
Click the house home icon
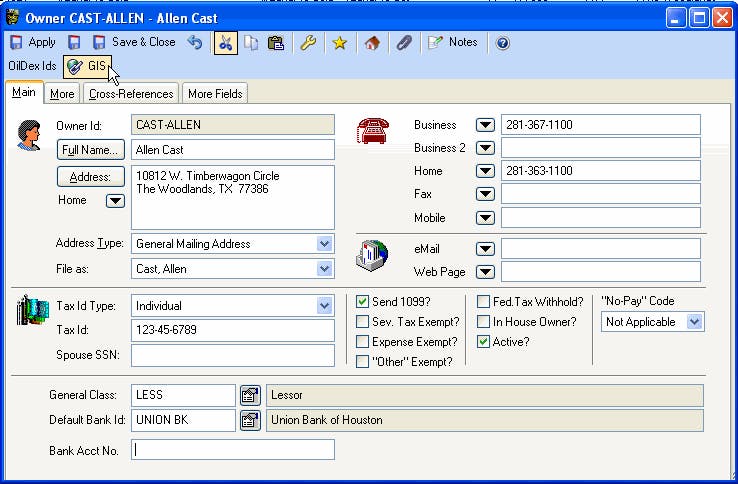(372, 43)
